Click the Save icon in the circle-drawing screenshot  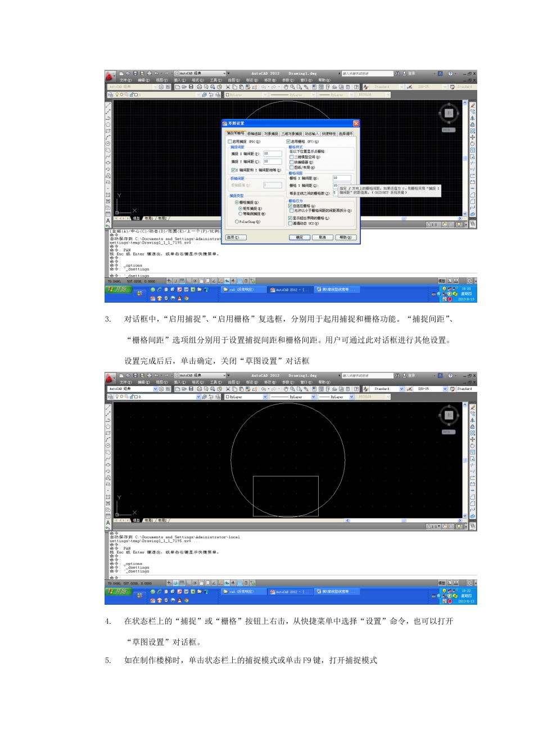191,389
